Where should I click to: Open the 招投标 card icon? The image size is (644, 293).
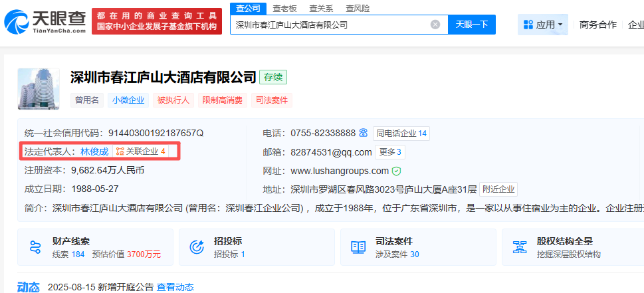[197, 247]
